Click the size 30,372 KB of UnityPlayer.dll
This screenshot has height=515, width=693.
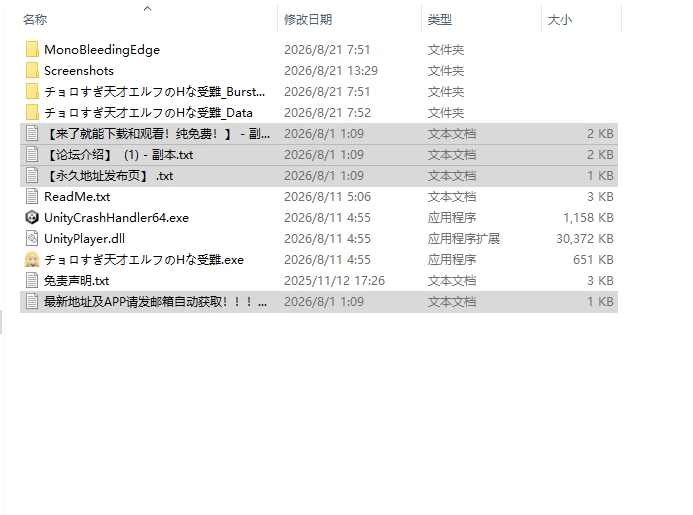tap(585, 239)
